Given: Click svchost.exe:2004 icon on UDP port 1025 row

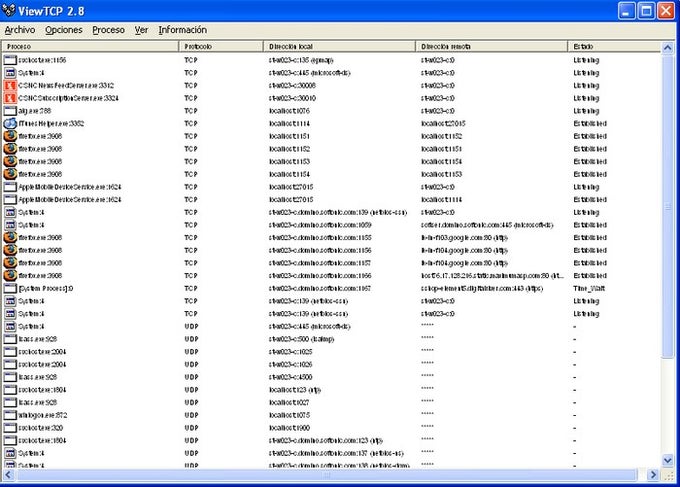Looking at the screenshot, I should pos(10,352).
